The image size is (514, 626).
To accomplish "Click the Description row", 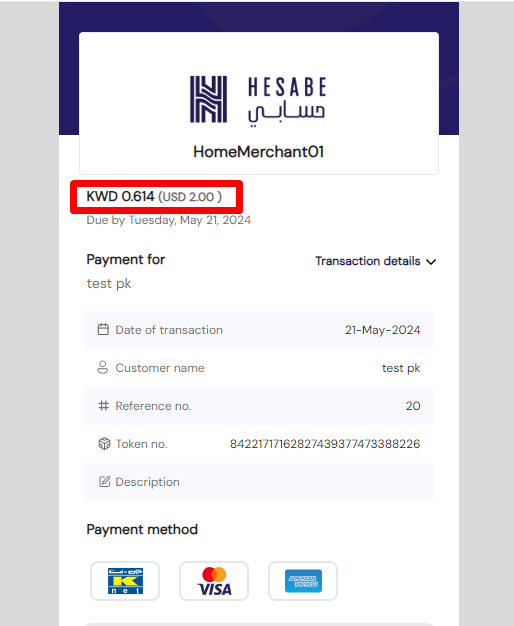I will pos(259,482).
